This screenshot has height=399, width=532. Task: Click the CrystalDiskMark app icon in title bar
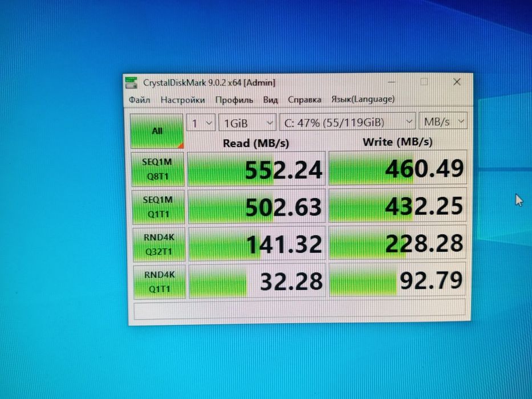point(131,83)
